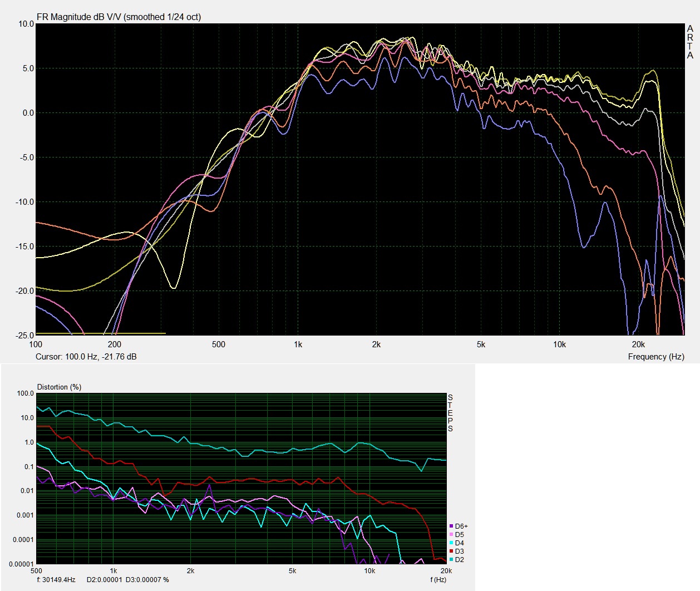Click the 100 Hz tick label on the FR graph
Viewport: 700px width, 591px height.
(x=36, y=344)
